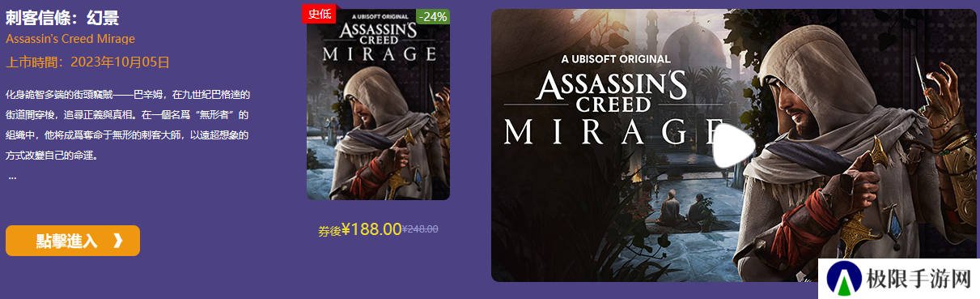Open the Assassin's Creed Mirage cover thumbnail
980x299 pixels.
click(x=378, y=105)
